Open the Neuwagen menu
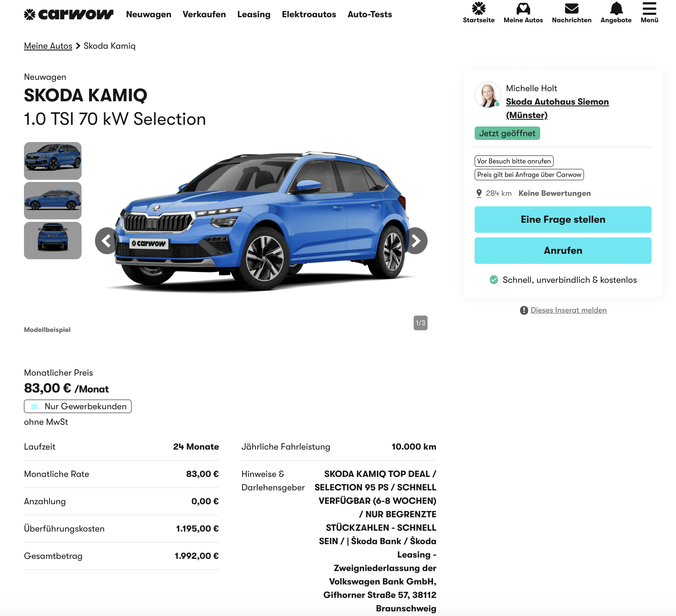The image size is (676, 616). pos(149,14)
